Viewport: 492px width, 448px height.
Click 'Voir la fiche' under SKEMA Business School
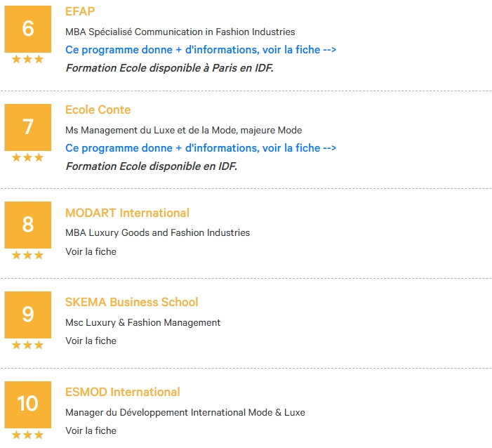[91, 341]
